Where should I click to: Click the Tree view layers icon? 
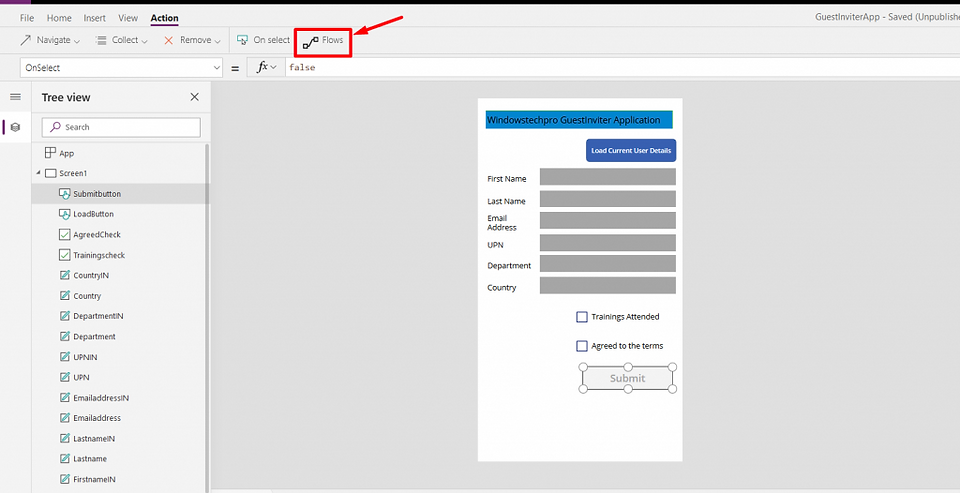click(x=15, y=127)
